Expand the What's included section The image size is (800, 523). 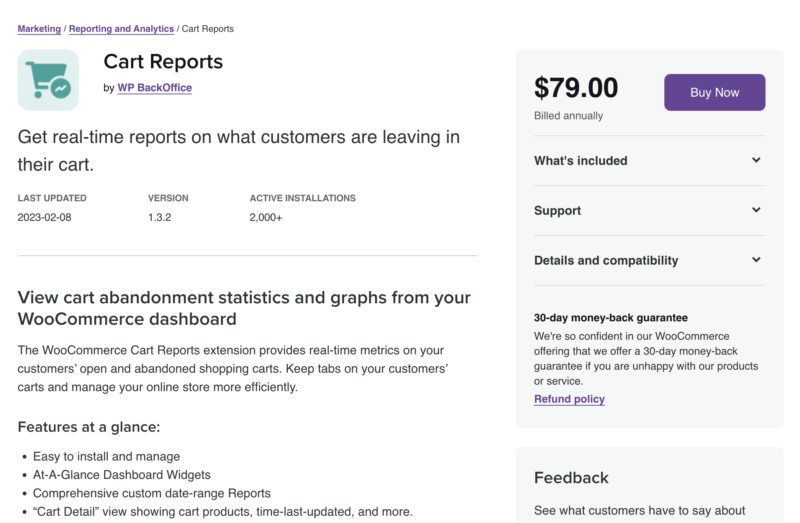[x=649, y=161]
